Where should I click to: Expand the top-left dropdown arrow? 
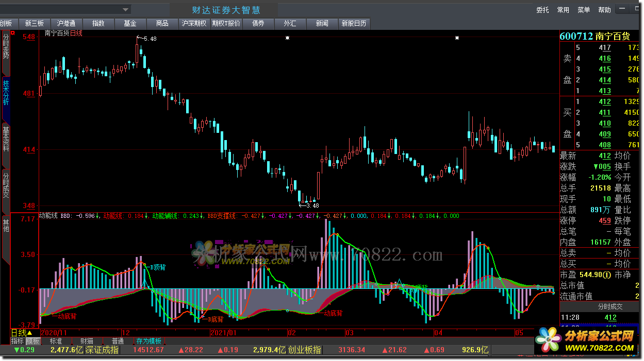tap(125, 9)
